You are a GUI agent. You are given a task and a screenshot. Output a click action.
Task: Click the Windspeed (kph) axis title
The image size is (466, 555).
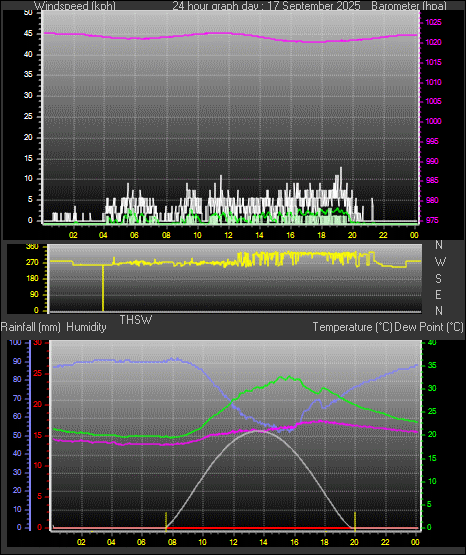pos(75,6)
